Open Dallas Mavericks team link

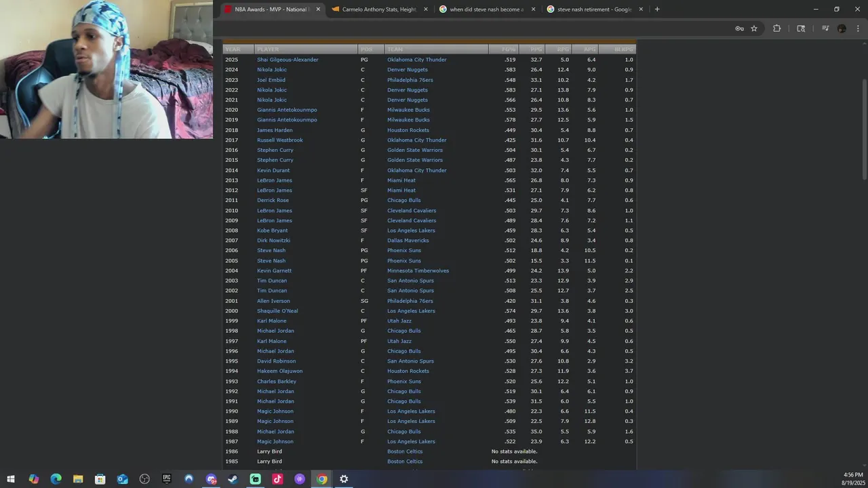pyautogui.click(x=408, y=241)
